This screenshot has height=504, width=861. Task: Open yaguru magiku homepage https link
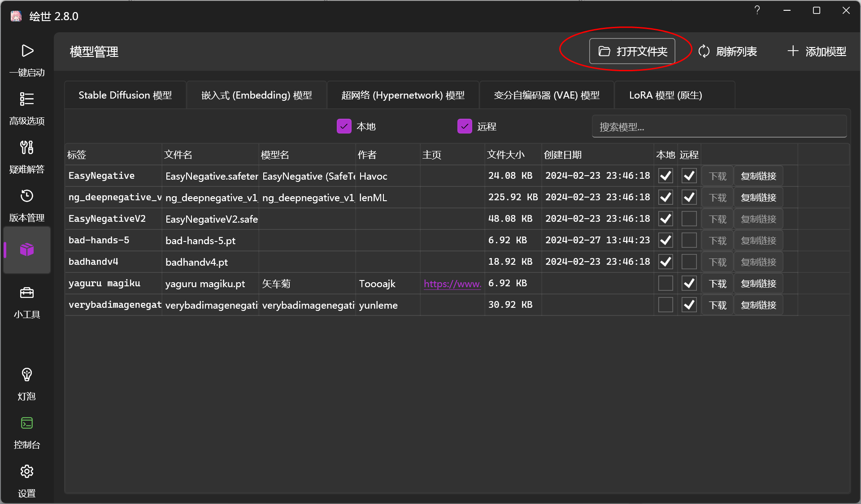click(452, 284)
